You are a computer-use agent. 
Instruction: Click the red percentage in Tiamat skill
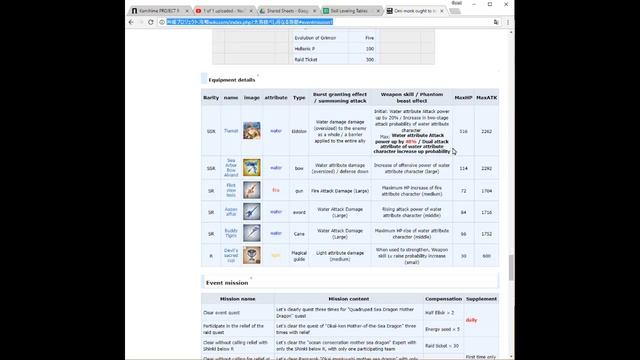click(x=411, y=142)
